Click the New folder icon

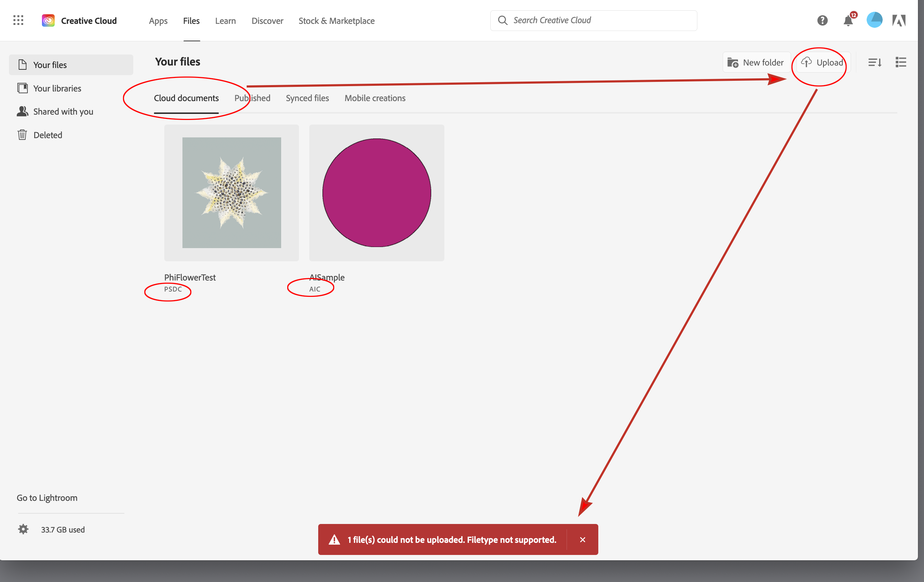pyautogui.click(x=732, y=62)
